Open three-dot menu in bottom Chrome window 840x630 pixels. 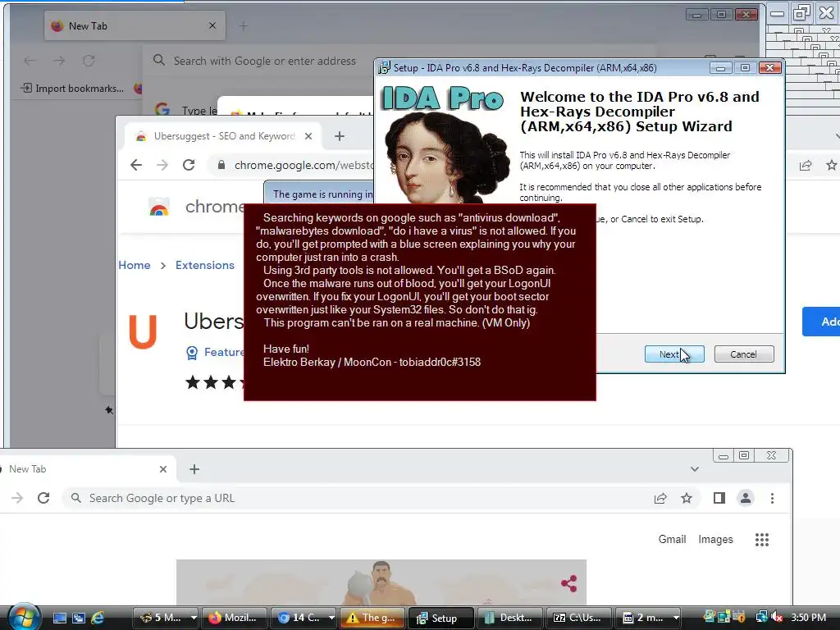pyautogui.click(x=772, y=498)
